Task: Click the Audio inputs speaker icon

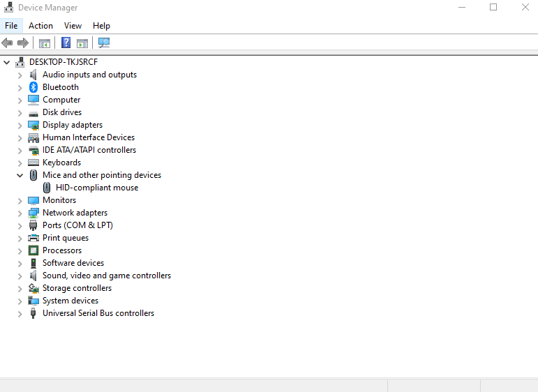Action: 33,75
